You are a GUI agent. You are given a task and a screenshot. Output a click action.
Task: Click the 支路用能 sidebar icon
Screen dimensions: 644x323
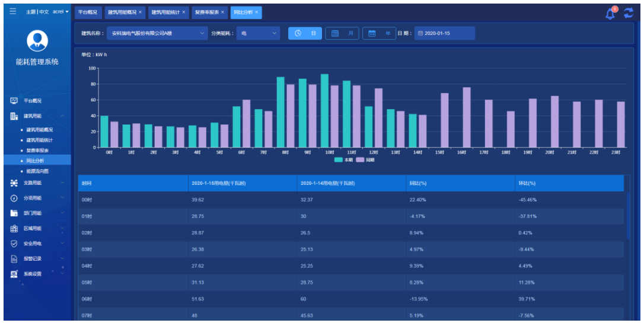click(14, 183)
